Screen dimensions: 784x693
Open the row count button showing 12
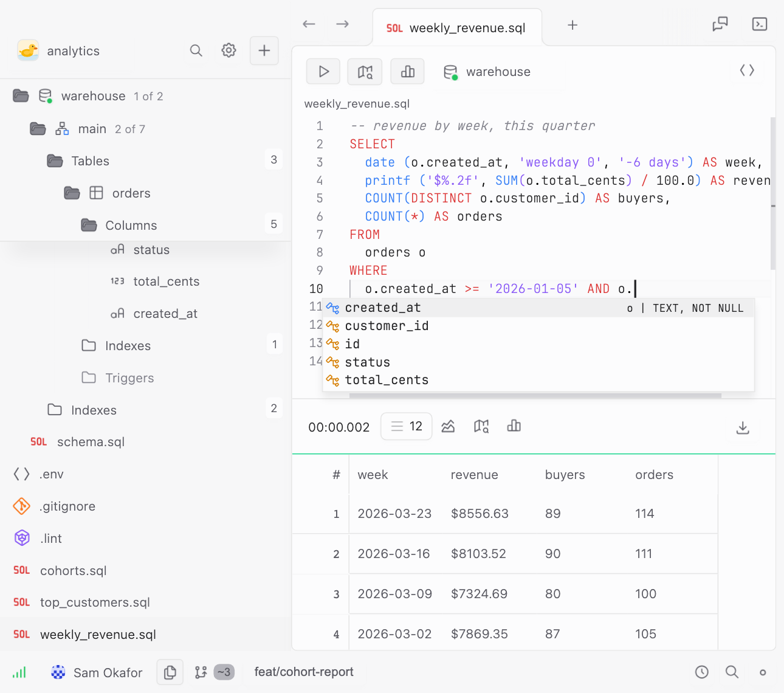point(407,426)
